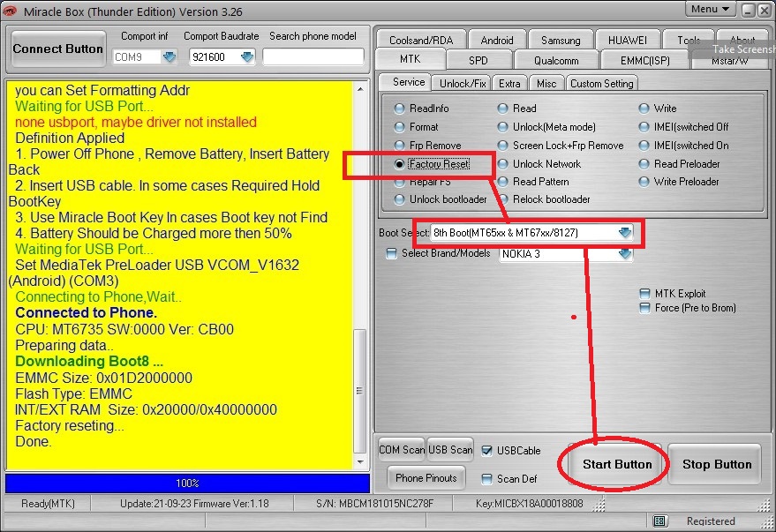Open the Misc sub-tab
This screenshot has width=776, height=532.
[x=546, y=84]
